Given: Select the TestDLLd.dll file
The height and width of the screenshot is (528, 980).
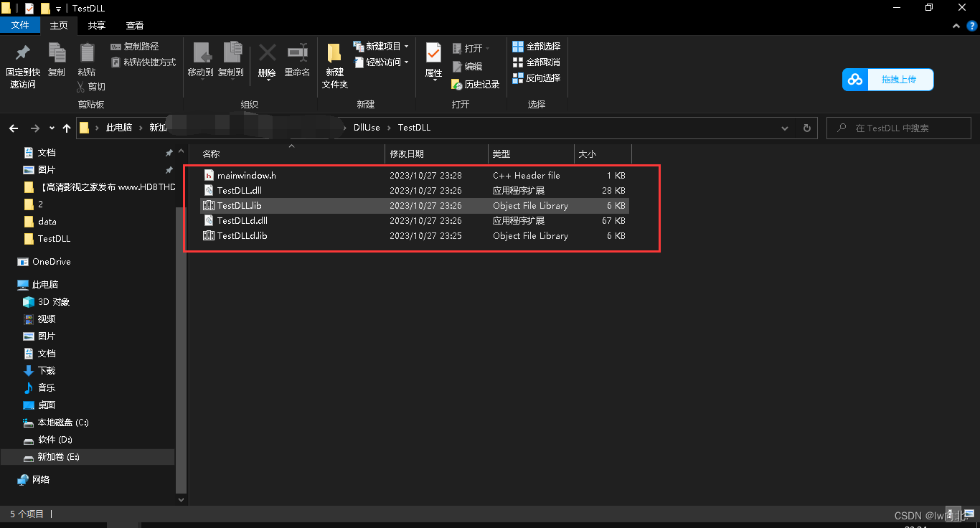Looking at the screenshot, I should (414, 220).
